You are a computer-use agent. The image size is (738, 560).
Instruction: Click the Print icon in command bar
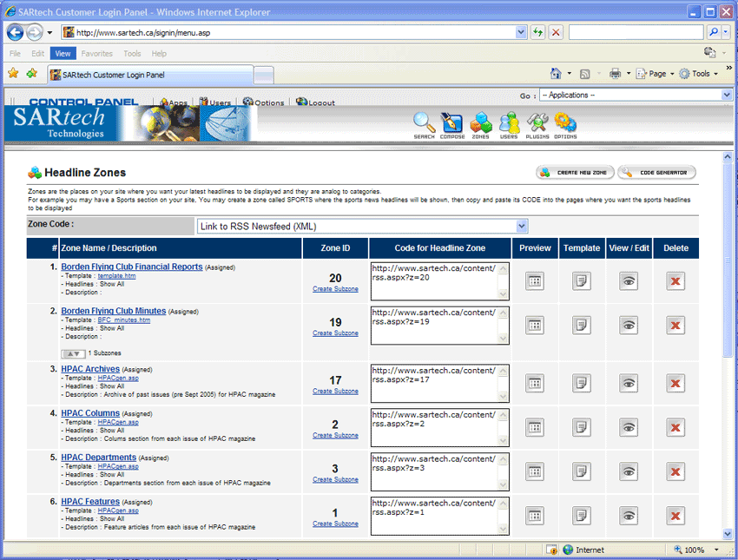pos(615,74)
